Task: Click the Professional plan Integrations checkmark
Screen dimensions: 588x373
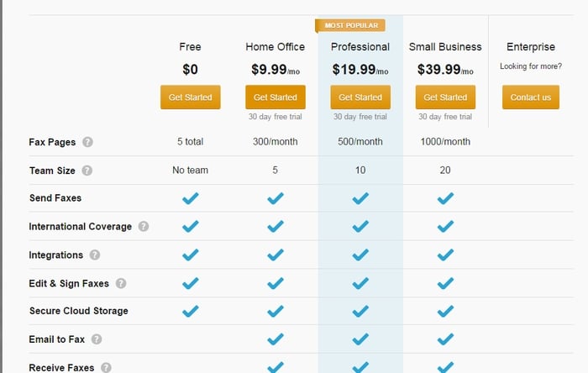Action: [x=360, y=255]
